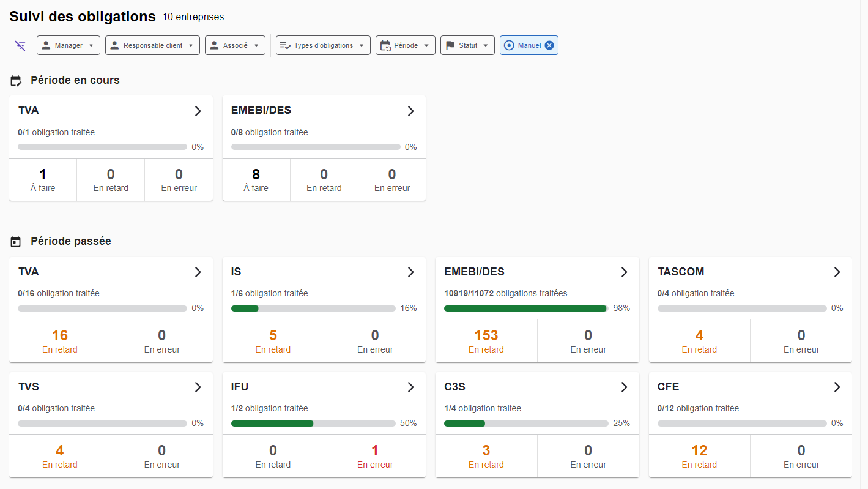Open current-period EMEBI/DES card arrow
The height and width of the screenshot is (489, 868).
coord(410,111)
